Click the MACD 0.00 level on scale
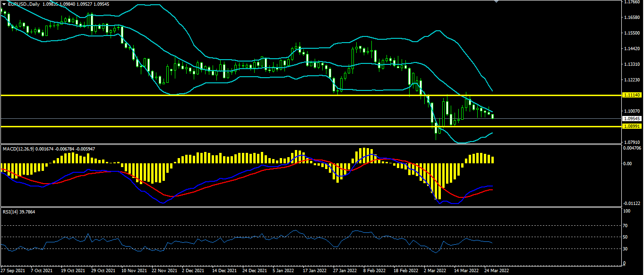Viewport: 644px width, 275px height. click(627, 164)
